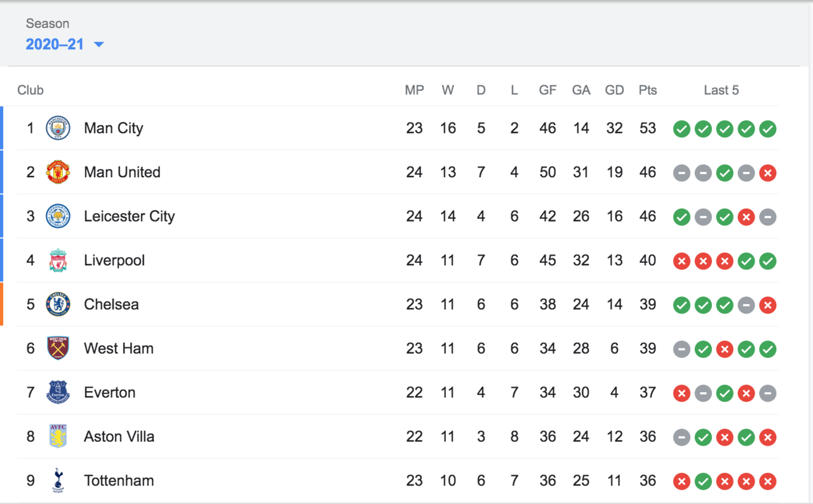Click the Leicester City club crest
813x504 pixels.
tap(58, 216)
